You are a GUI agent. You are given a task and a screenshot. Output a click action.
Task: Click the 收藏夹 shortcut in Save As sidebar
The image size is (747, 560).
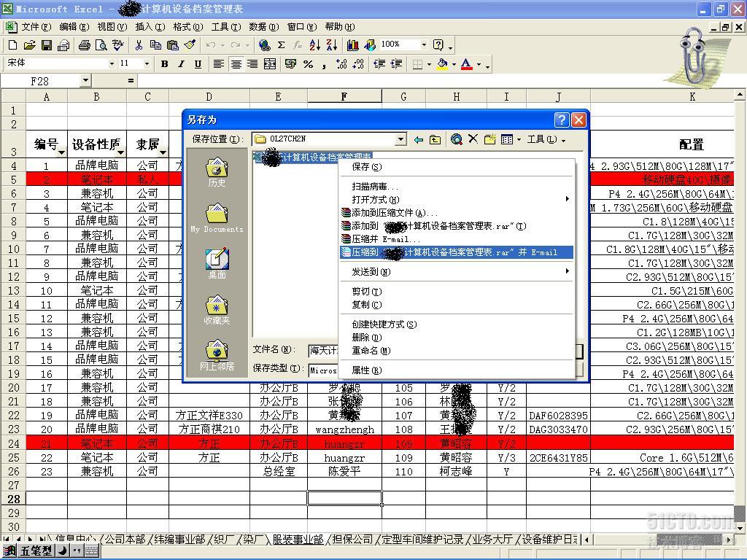[217, 310]
